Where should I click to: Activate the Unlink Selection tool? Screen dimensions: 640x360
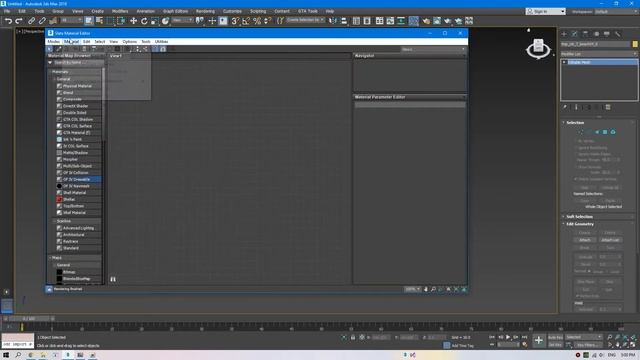pos(42,21)
